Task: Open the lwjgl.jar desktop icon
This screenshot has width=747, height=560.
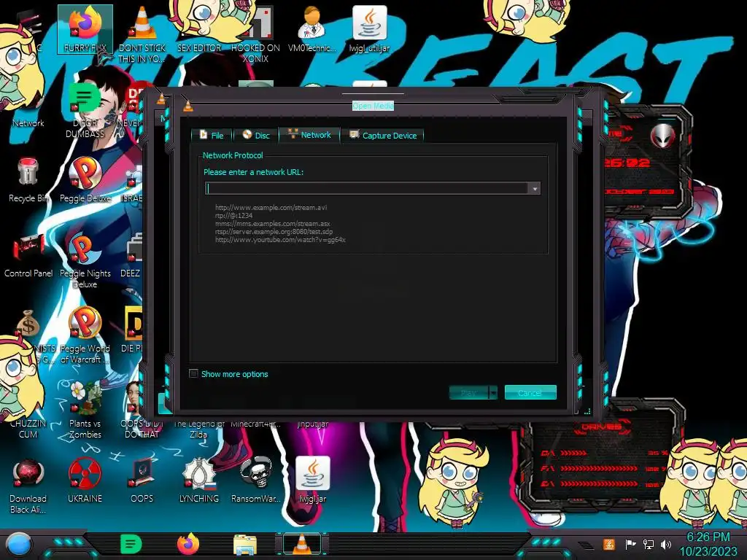Action: tap(312, 481)
